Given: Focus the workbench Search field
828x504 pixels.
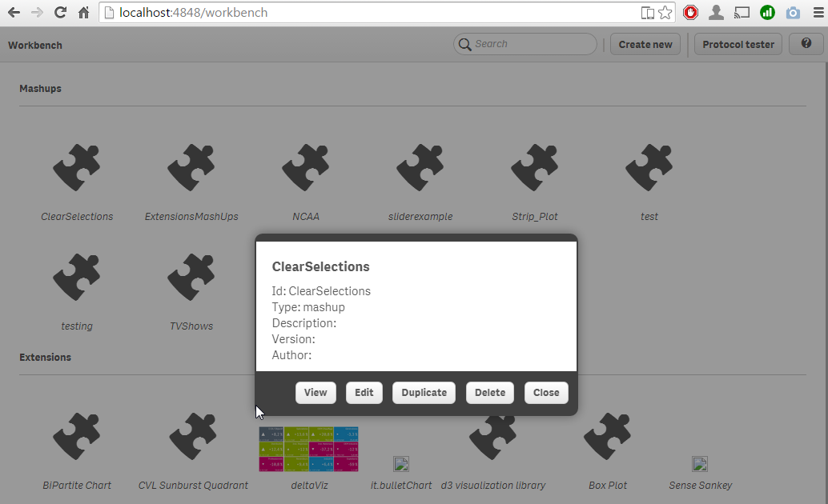Looking at the screenshot, I should [525, 44].
